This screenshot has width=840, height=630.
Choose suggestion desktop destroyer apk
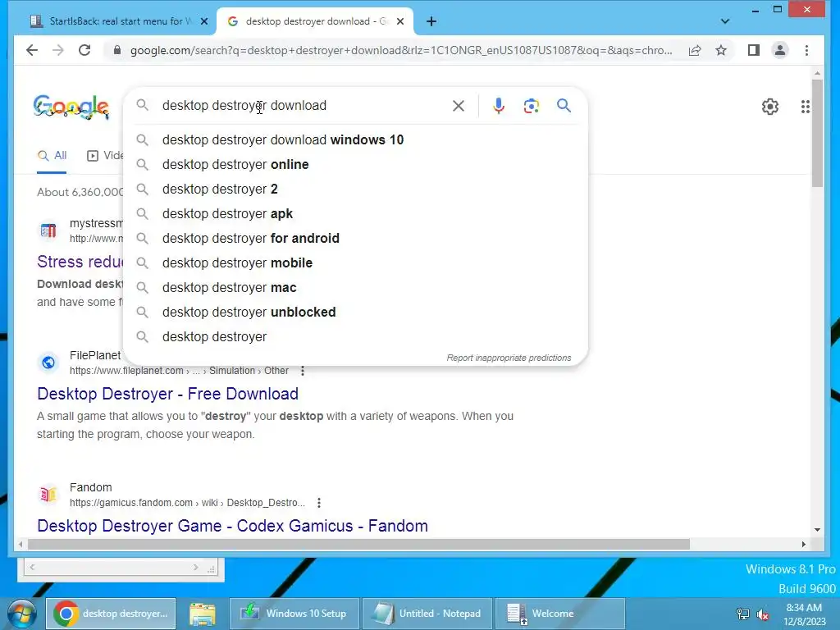(x=355, y=214)
